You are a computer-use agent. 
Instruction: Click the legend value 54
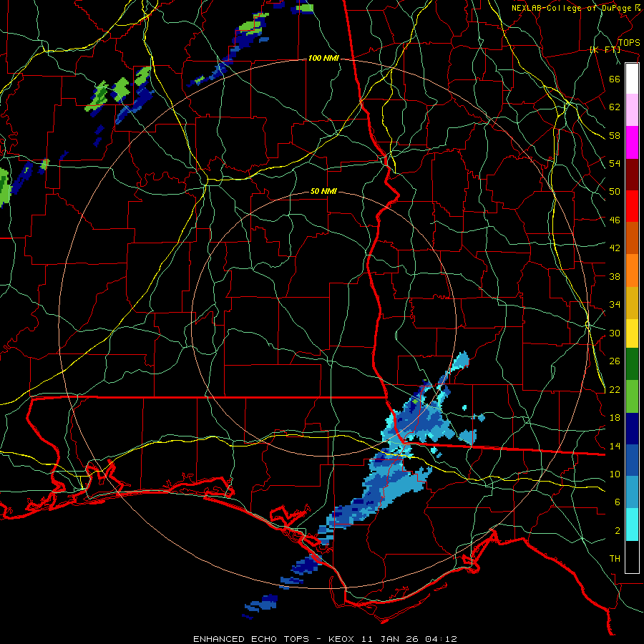click(x=615, y=163)
